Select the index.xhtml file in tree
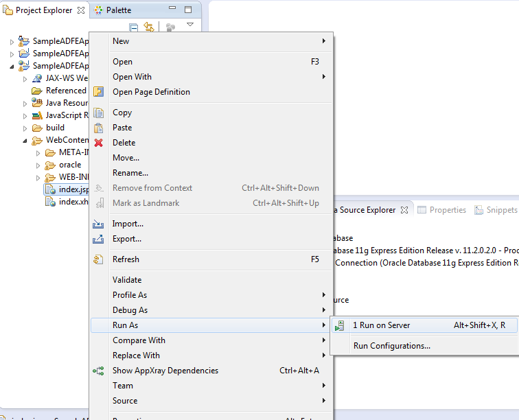 [x=67, y=202]
